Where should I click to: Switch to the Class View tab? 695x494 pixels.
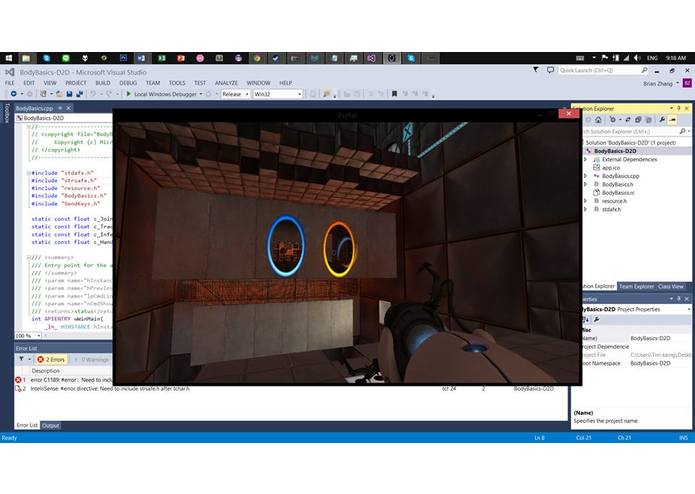[x=671, y=286]
